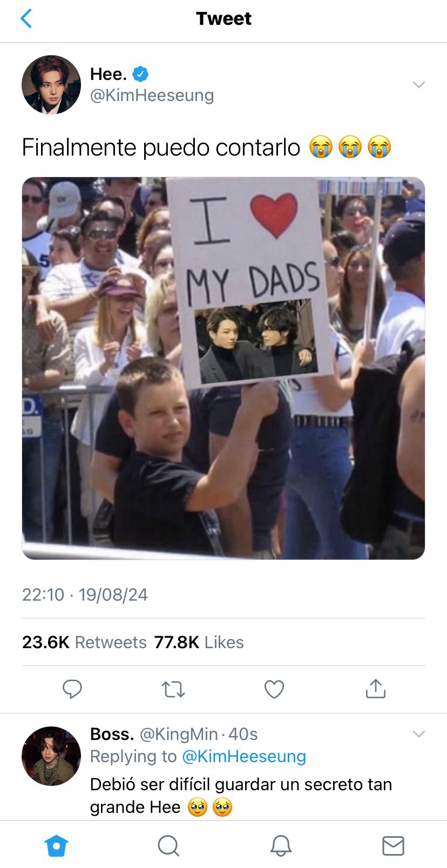This screenshot has height=868, width=447.
Task: Open the Notifications bell tab
Action: 281,845
